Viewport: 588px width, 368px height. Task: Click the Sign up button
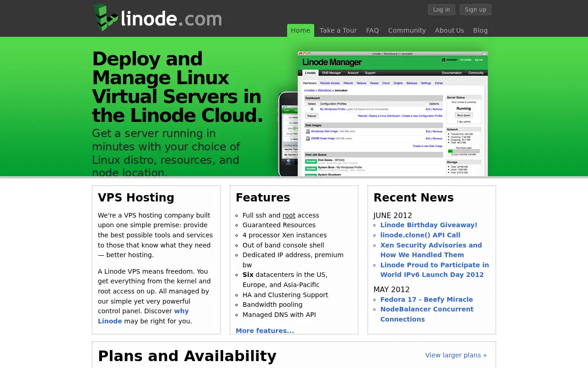[x=475, y=10]
